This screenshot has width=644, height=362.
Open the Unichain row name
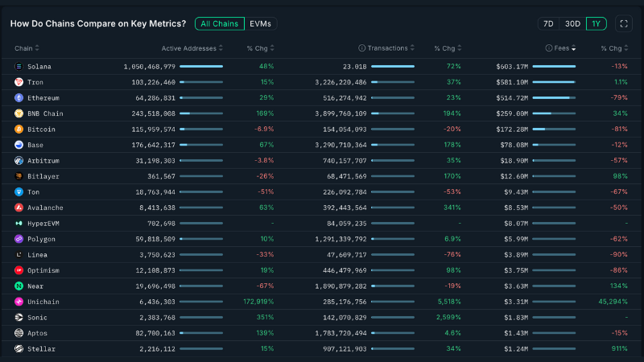coord(43,302)
